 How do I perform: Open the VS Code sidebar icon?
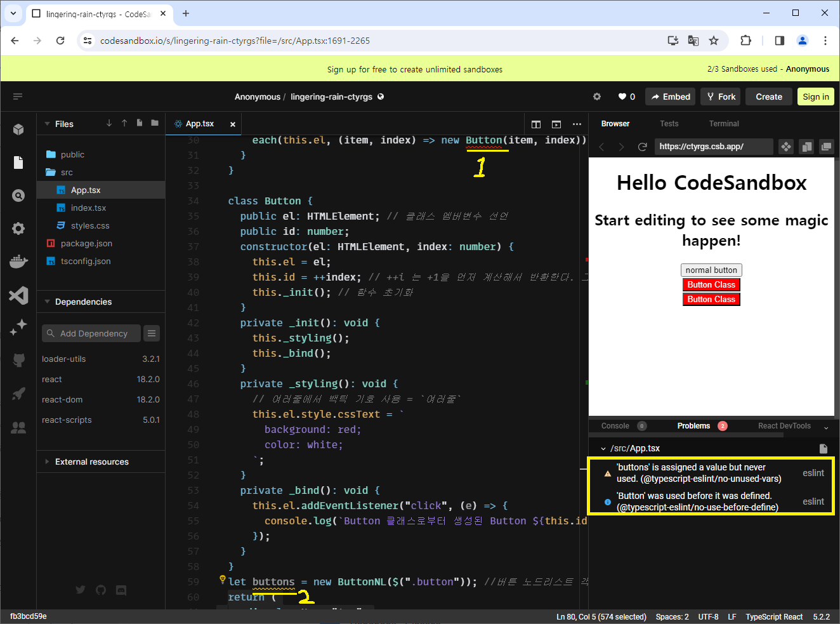(x=18, y=295)
